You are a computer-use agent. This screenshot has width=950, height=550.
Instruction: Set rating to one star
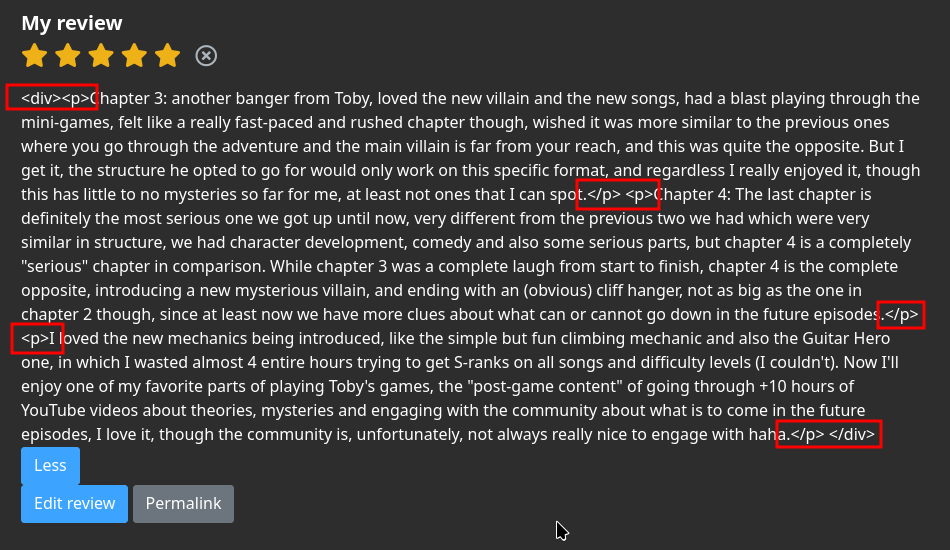[35, 56]
